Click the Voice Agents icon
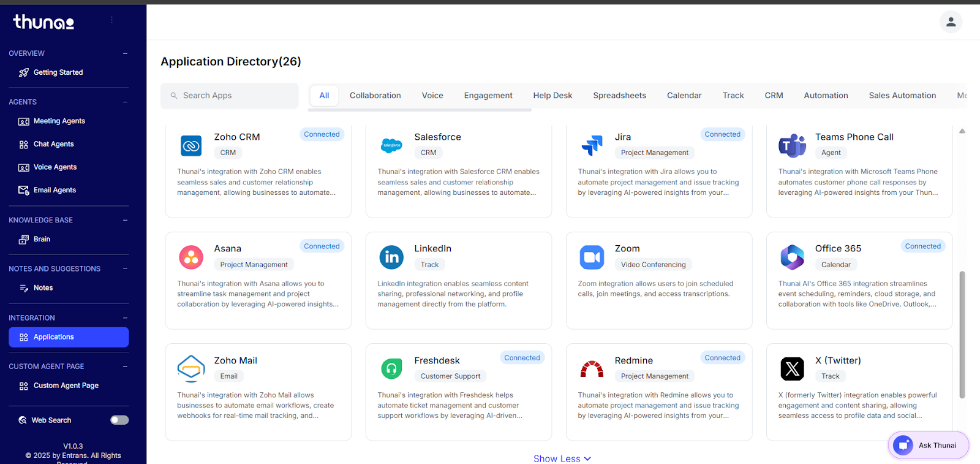This screenshot has height=464, width=980. (24, 167)
